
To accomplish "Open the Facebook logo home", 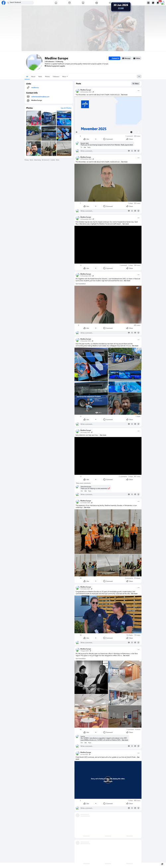I will pos(3,3).
